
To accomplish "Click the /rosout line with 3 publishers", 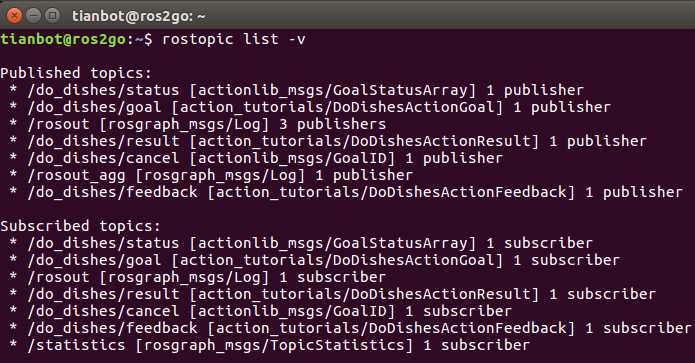I will click(x=198, y=124).
